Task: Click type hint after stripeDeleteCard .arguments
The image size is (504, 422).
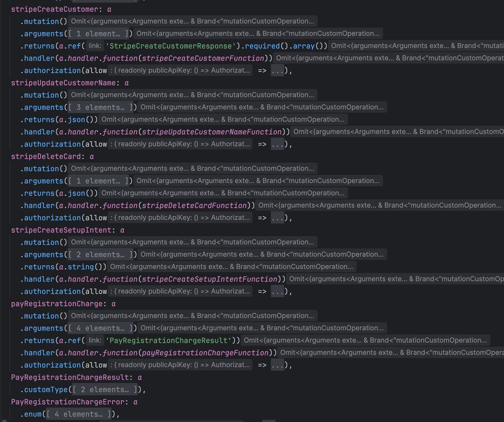Action: (258, 181)
